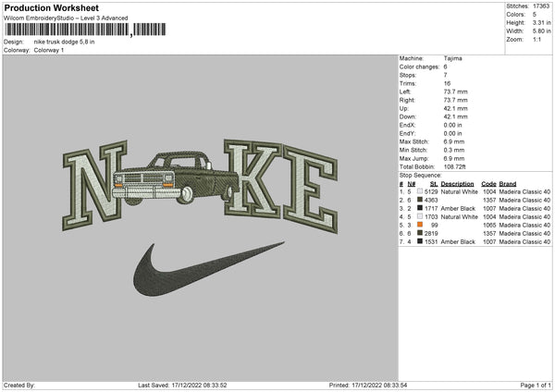Viewport: 555px width, 392px height.
Task: Click the embroidered letter N
Action: (95, 185)
